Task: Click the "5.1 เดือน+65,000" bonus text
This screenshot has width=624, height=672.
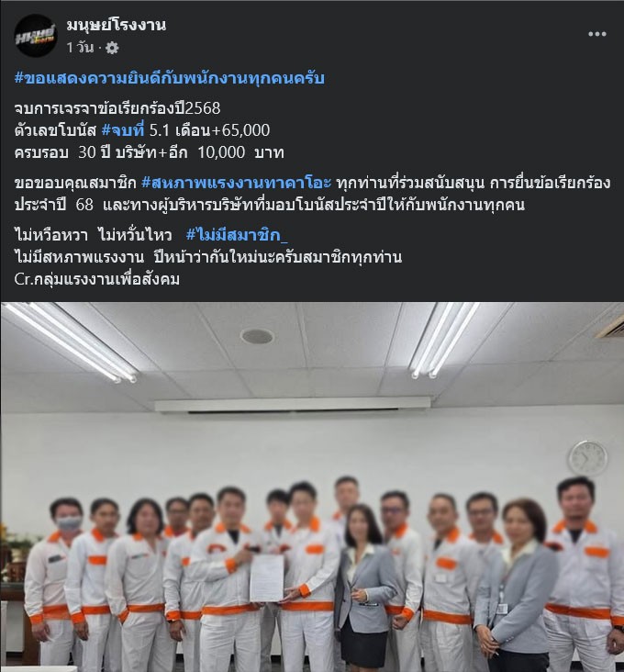Action: (209, 130)
